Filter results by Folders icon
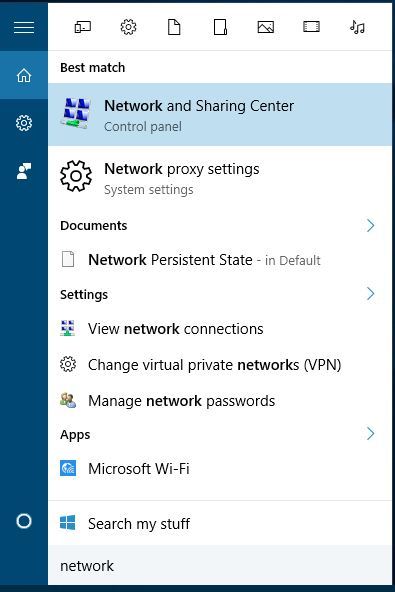Screen dimensions: 395x592 [220, 27]
